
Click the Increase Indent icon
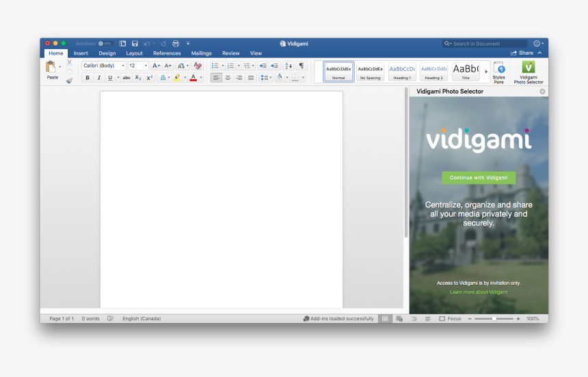click(274, 66)
